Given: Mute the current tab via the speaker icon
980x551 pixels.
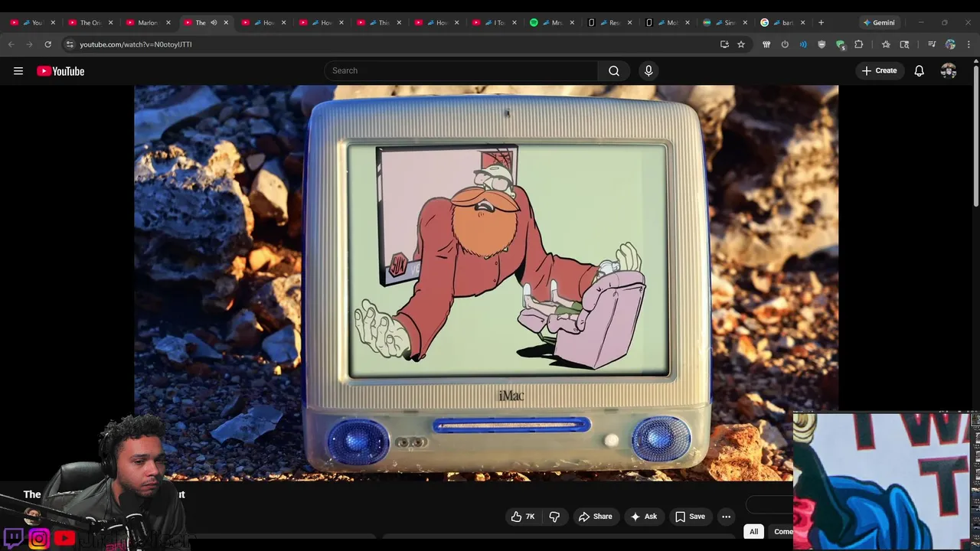Looking at the screenshot, I should tap(214, 22).
